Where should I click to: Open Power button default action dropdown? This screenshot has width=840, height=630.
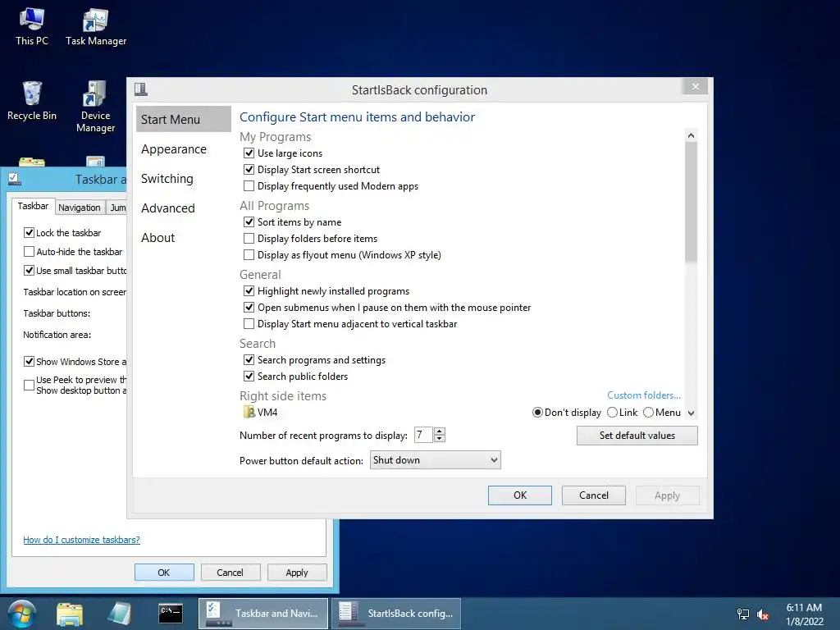point(435,460)
